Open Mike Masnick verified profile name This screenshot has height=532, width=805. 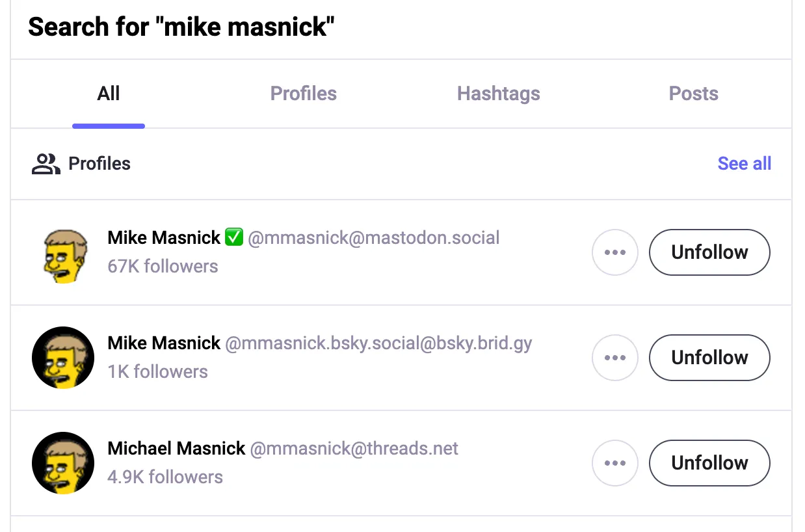pyautogui.click(x=164, y=238)
